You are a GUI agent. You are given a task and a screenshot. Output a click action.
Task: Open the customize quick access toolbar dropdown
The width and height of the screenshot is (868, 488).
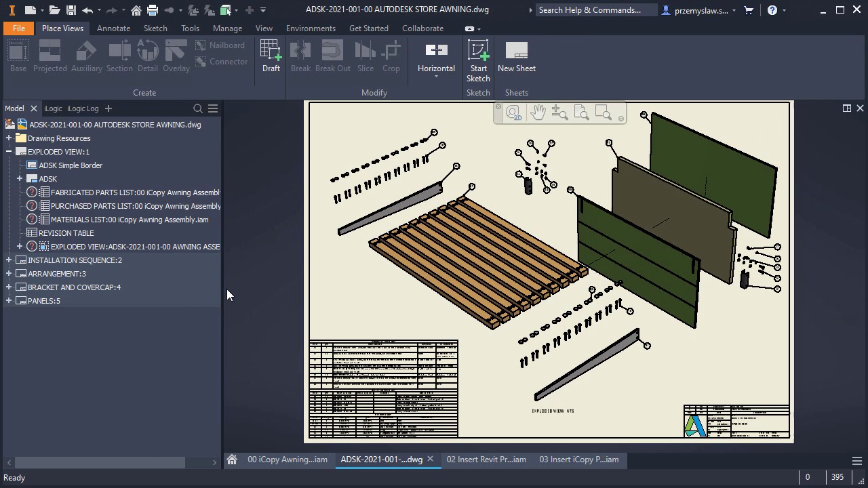click(263, 10)
